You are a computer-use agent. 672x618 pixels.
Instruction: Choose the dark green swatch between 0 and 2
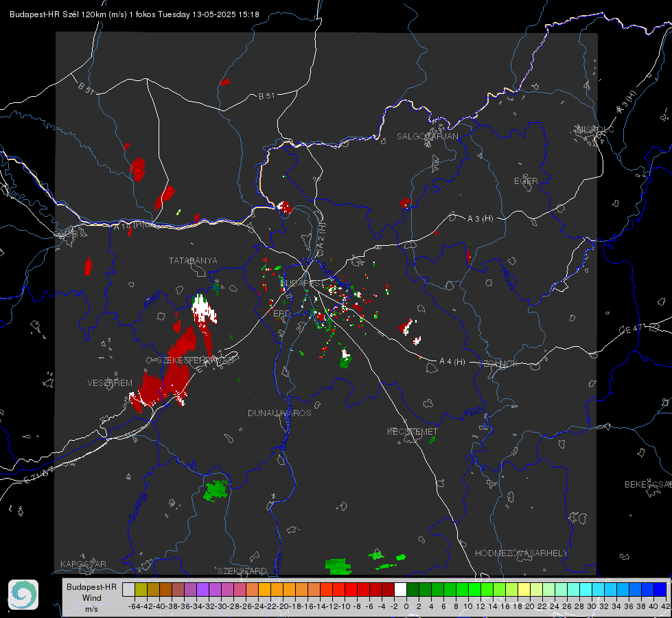click(x=413, y=589)
